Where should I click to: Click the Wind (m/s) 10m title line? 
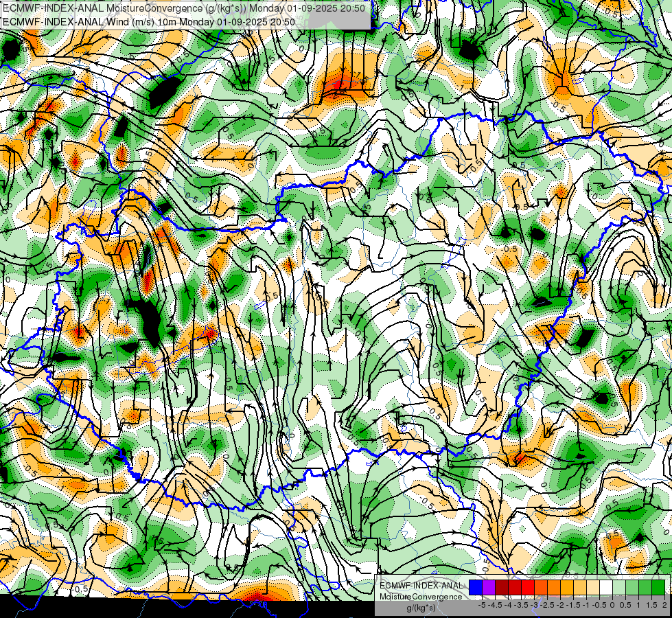(149, 21)
